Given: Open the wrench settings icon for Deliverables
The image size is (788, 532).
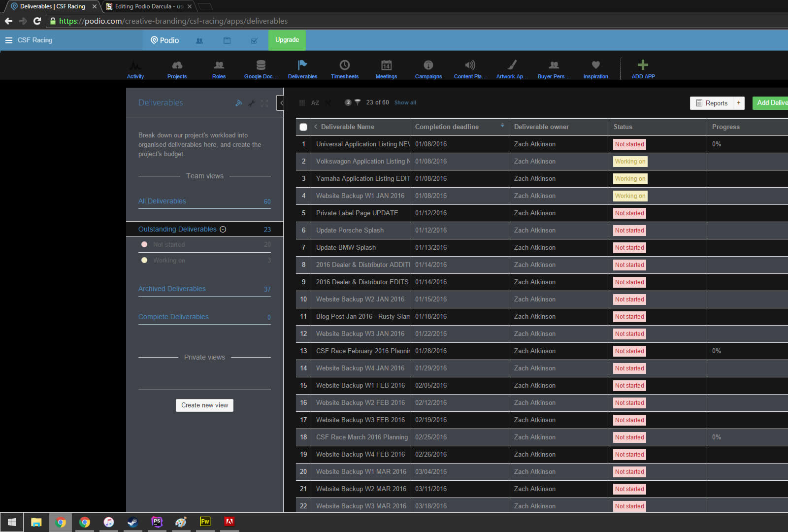Looking at the screenshot, I should [252, 103].
